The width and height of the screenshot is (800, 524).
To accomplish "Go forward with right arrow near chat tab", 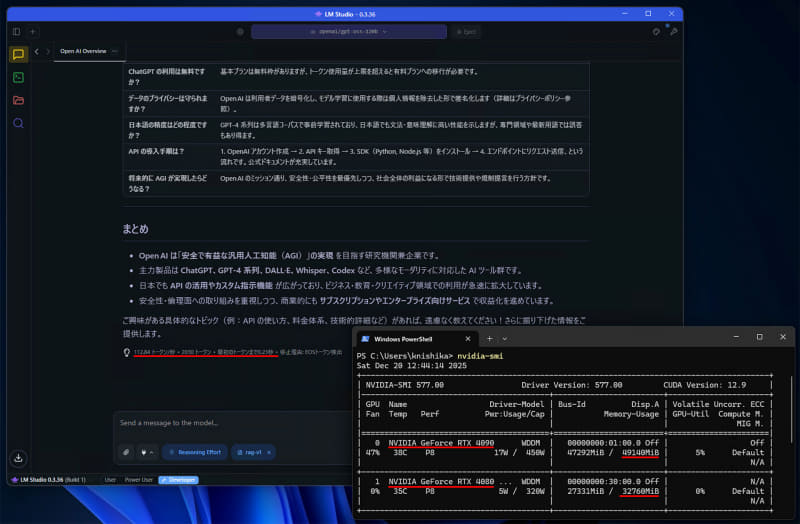I will point(48,52).
